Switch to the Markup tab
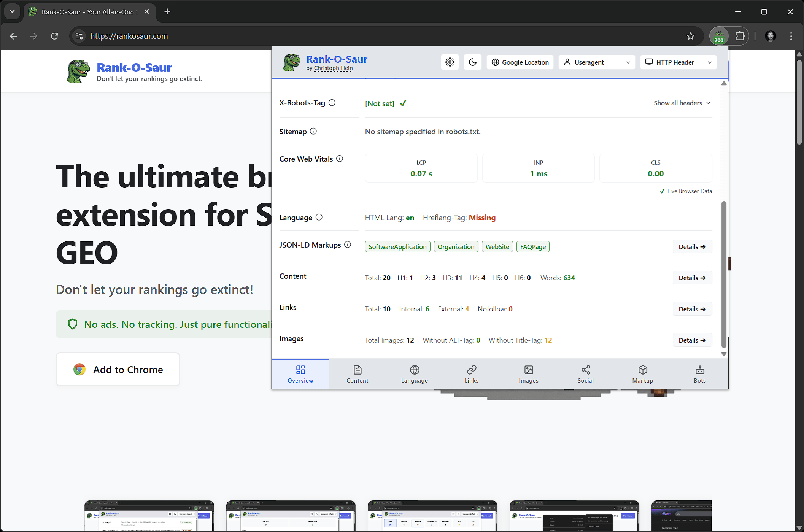This screenshot has height=532, width=804. point(642,374)
